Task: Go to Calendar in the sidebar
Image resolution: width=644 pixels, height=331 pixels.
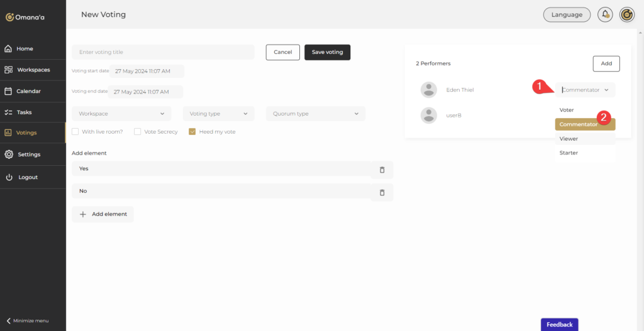Action: point(28,91)
